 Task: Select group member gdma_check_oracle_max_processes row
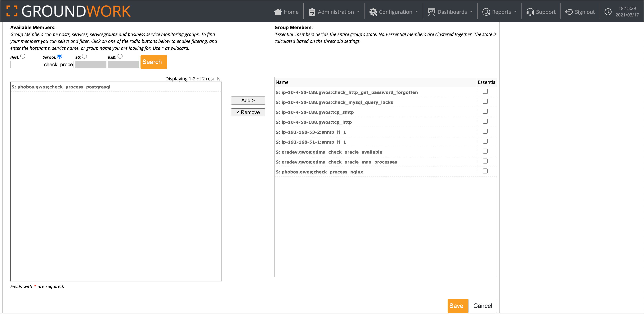pos(376,162)
